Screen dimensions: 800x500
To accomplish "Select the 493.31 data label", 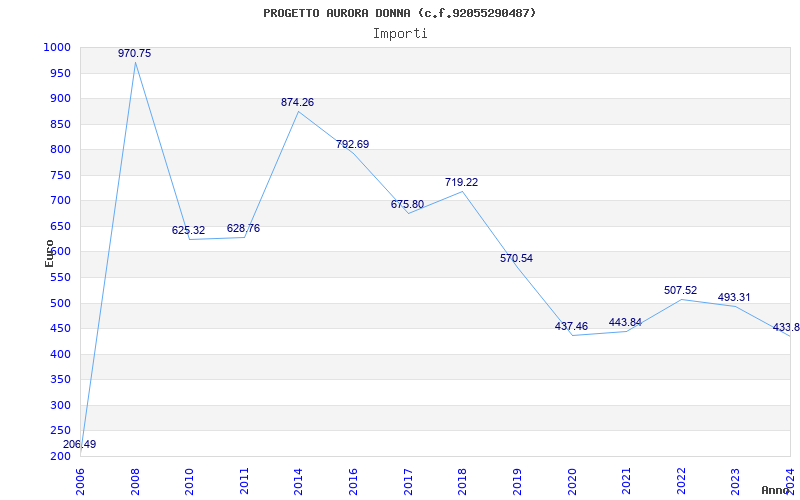I will (734, 297).
